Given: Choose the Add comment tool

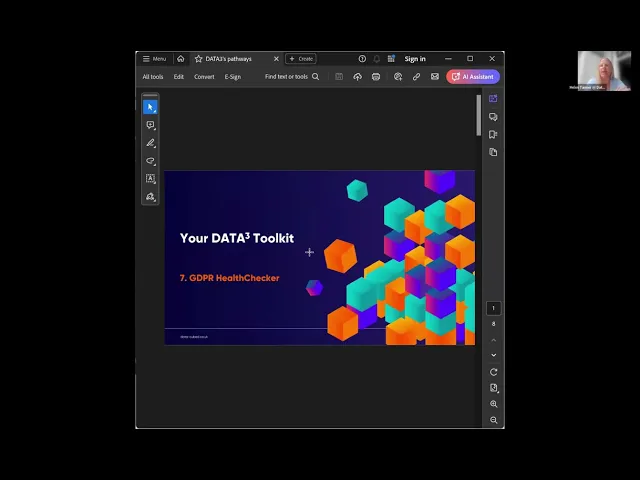Looking at the screenshot, I should 150,125.
